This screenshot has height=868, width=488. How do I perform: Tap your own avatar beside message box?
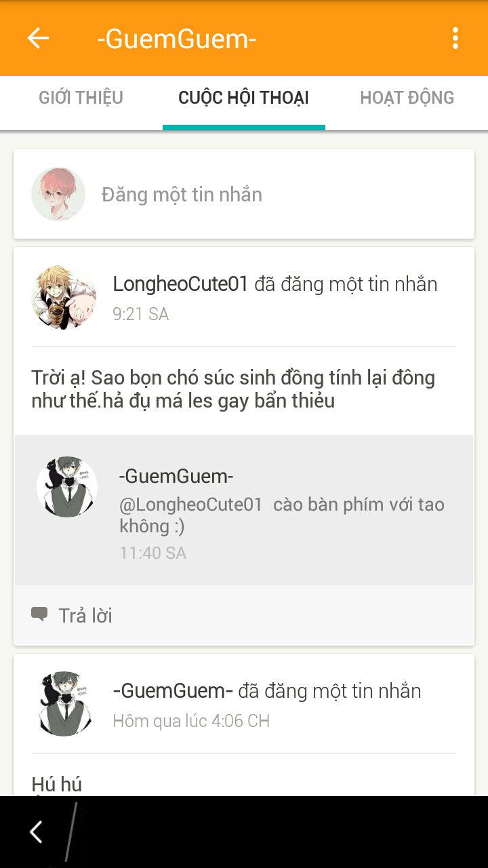coord(58,195)
